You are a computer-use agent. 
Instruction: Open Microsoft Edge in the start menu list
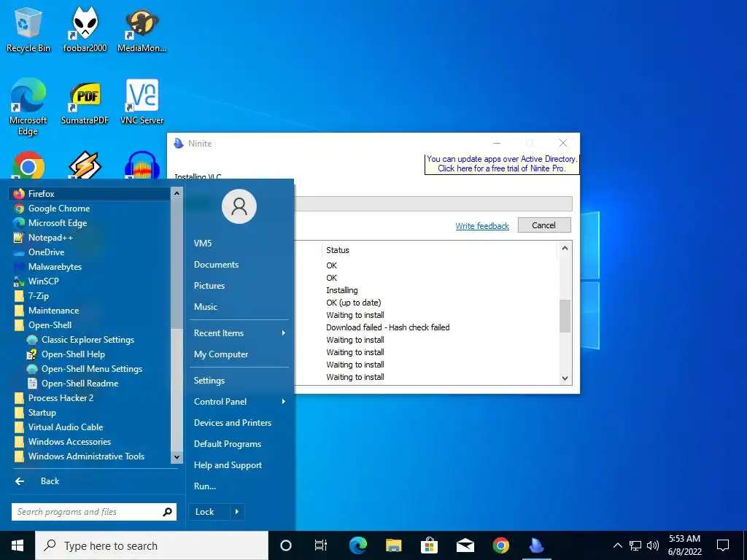(x=89, y=223)
